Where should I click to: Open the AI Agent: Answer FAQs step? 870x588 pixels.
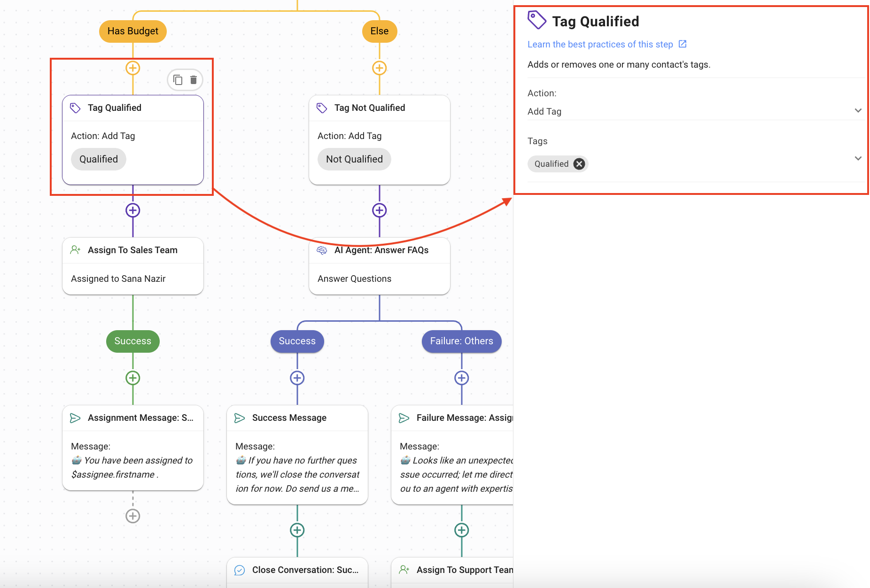click(380, 266)
